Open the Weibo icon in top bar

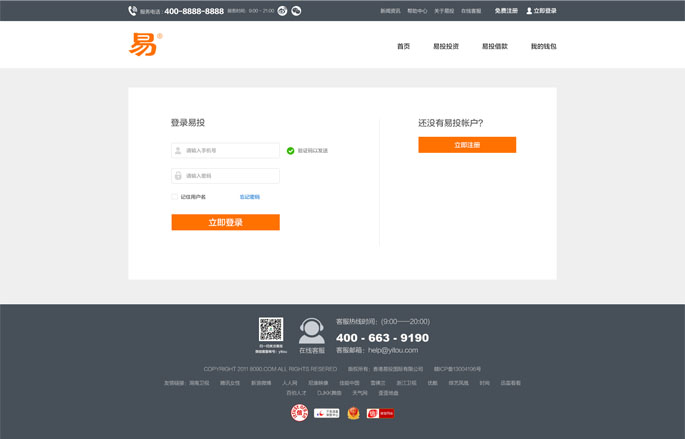point(282,11)
